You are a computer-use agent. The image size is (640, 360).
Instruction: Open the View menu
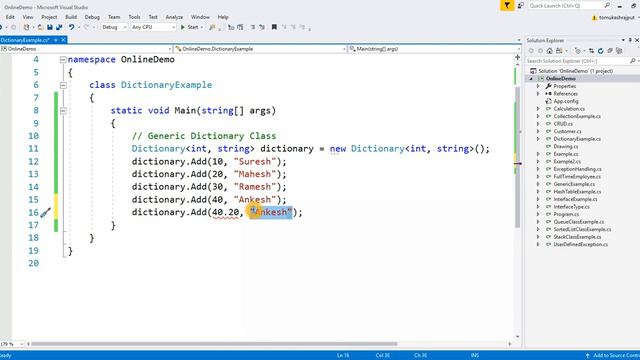point(28,17)
